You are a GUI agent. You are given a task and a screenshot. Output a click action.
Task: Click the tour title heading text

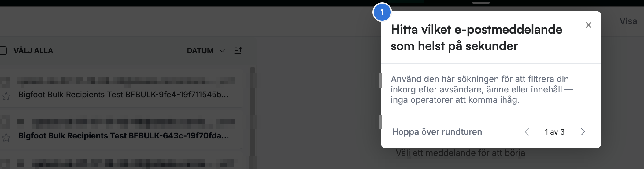tap(476, 38)
